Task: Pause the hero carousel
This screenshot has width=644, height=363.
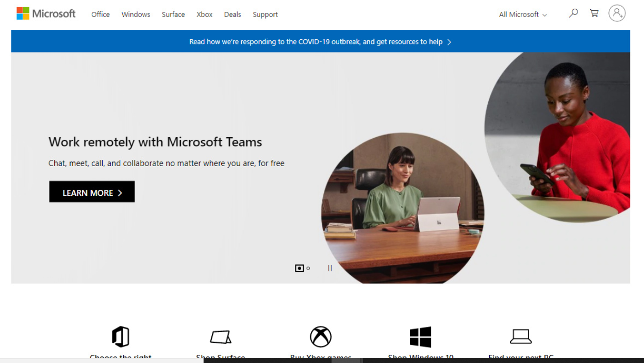Action: 330,268
